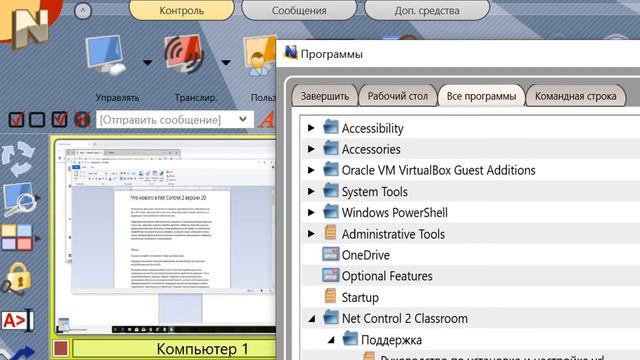Select the Accessibility row text
Viewport: 640px width, 360px height.
(x=372, y=129)
